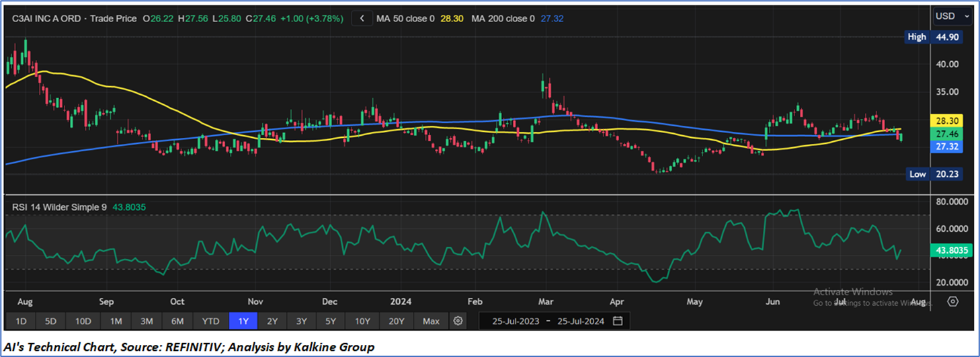Screen dimensions: 980x357
Task: Collapse indicator legend with left chevron
Action: (x=362, y=19)
